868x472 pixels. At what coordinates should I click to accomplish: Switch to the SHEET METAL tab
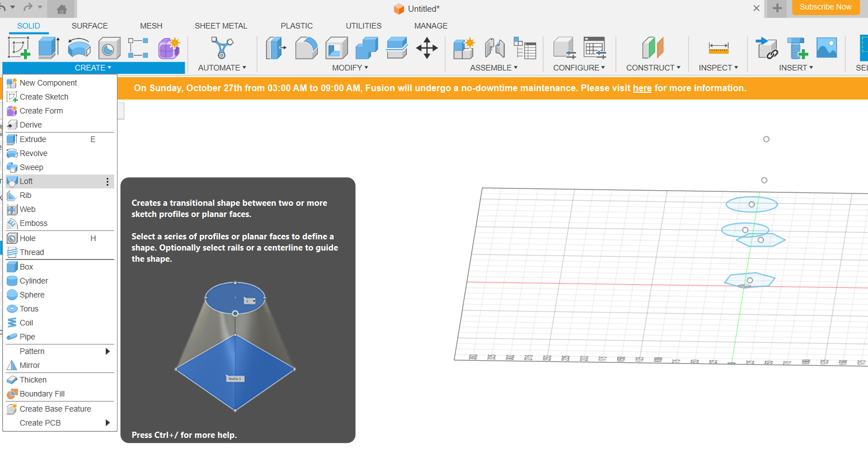coord(221,26)
